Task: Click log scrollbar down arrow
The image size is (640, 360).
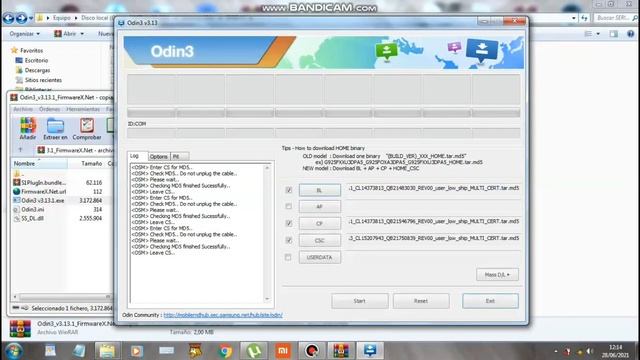Action: pyautogui.click(x=267, y=299)
